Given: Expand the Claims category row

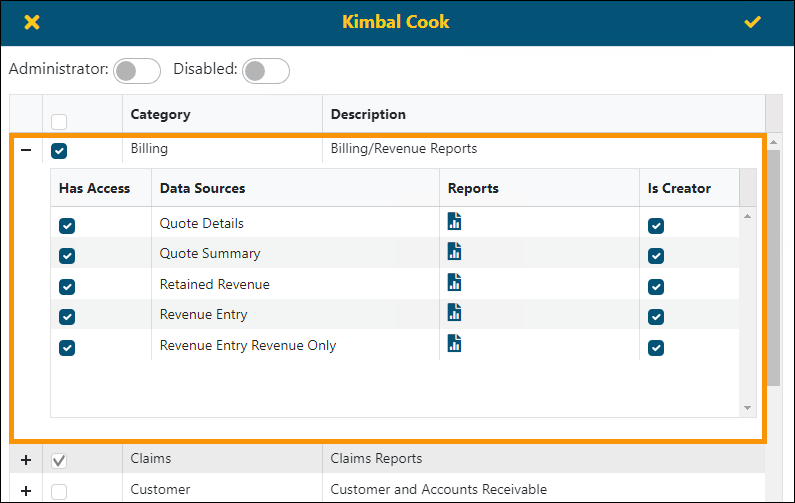Looking at the screenshot, I should (26, 459).
